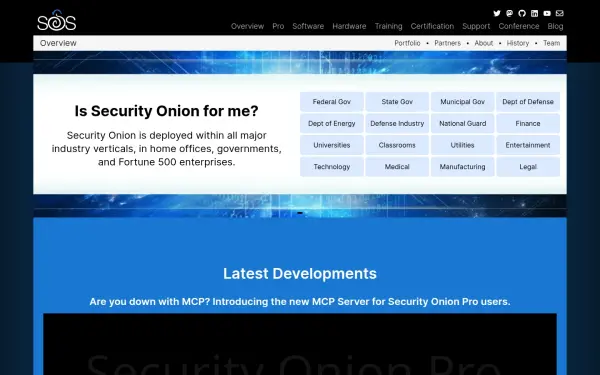Screen dimensions: 600x375
Task: Open the Conference menu item
Action: click(x=518, y=26)
